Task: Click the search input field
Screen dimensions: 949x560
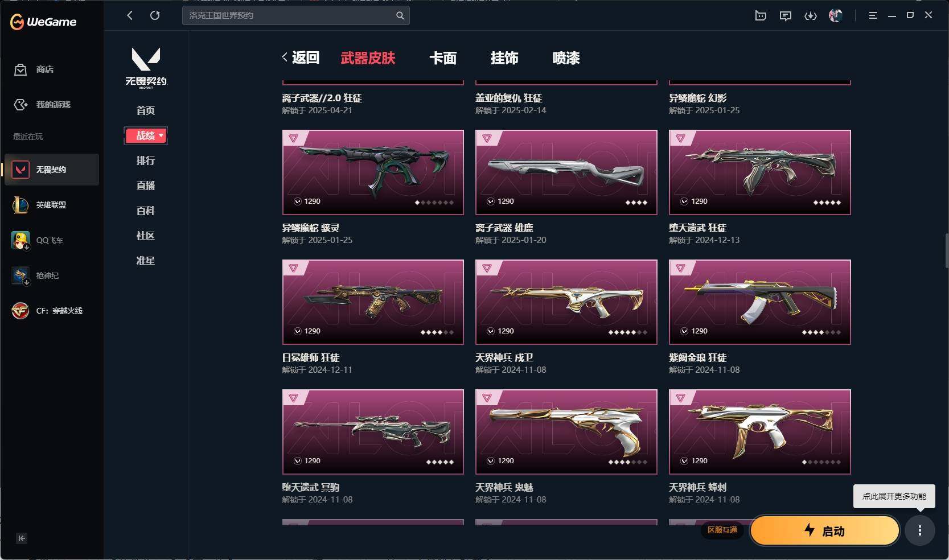Action: 290,15
